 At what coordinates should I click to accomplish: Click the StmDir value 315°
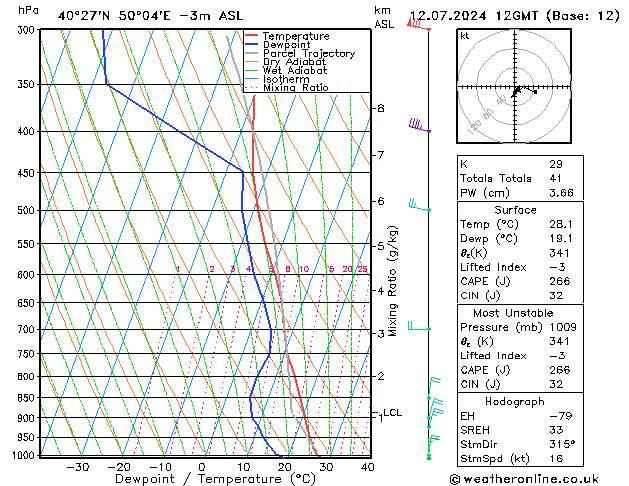click(x=562, y=444)
